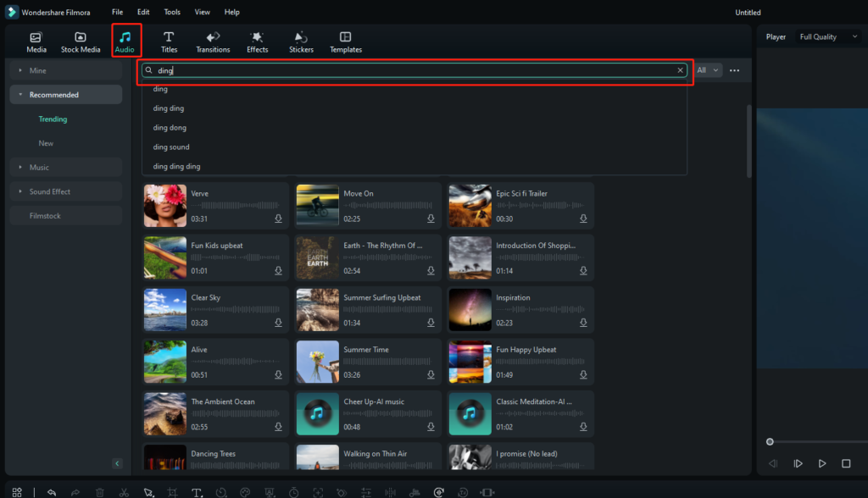Open the All filter dropdown beside the search bar
Screen dimensions: 868x498
706,70
